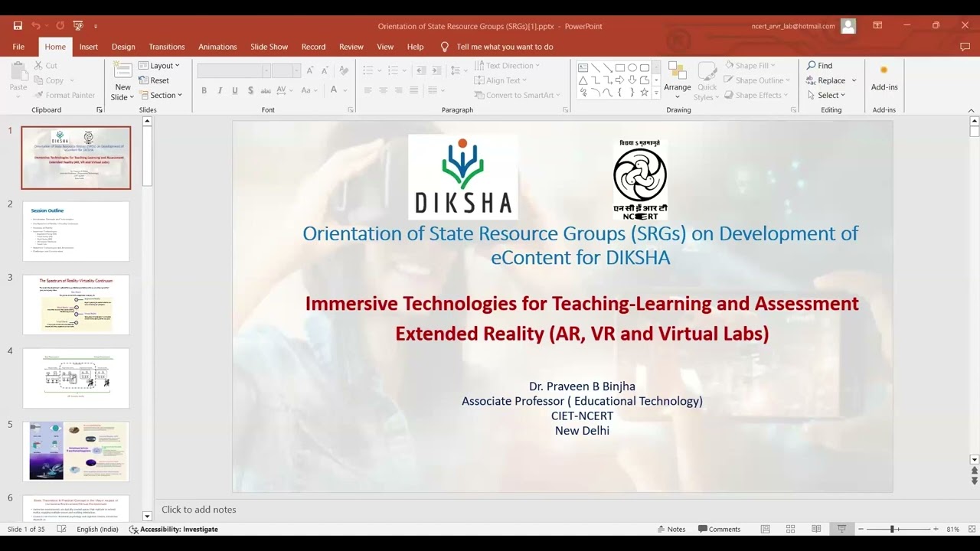Open Customize Quick Access Toolbar dropdown

(96, 26)
